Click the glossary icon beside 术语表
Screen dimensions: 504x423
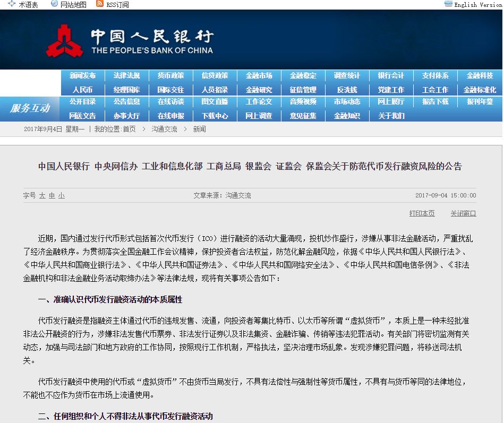click(x=12, y=4)
